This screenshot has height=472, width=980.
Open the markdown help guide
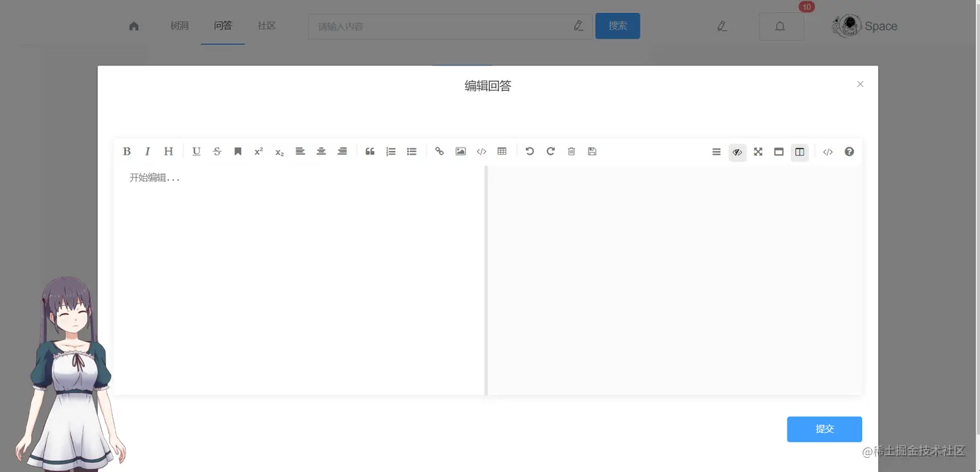[x=849, y=152]
